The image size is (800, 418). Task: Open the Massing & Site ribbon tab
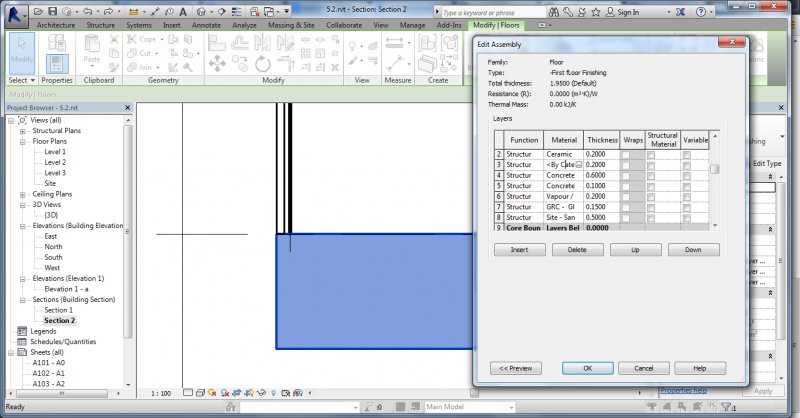click(291, 25)
